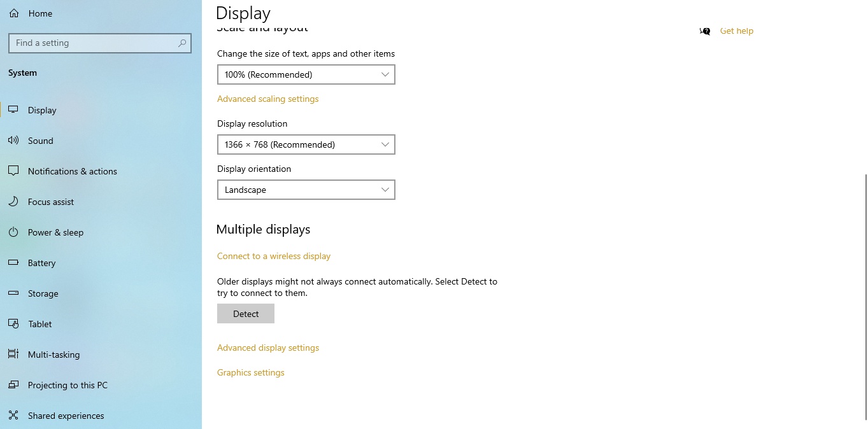Screen dimensions: 868x429
Task: Click the Notifications & actions icon
Action: (x=13, y=171)
